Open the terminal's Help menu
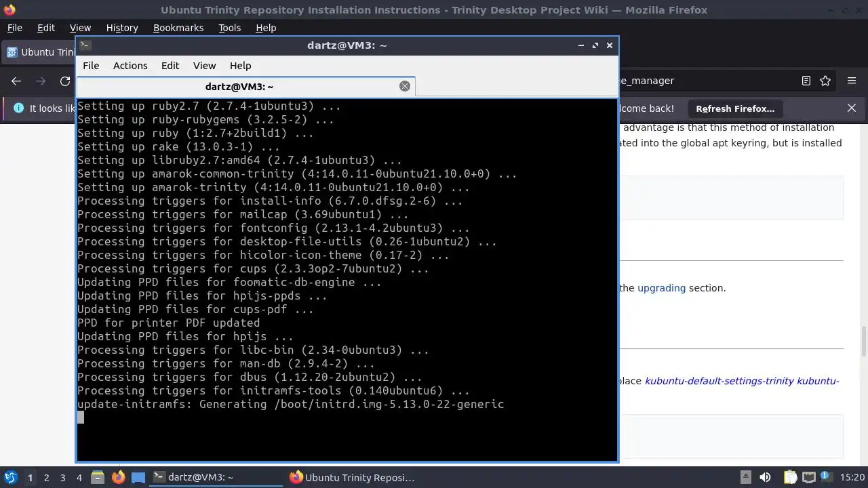This screenshot has height=488, width=868. [240, 66]
